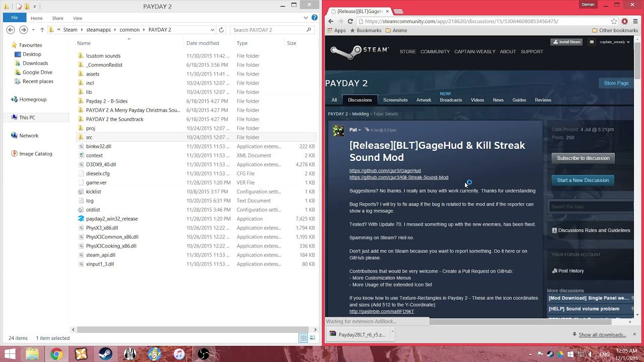
Task: Click Show all downloads link
Action: pyautogui.click(x=602, y=335)
